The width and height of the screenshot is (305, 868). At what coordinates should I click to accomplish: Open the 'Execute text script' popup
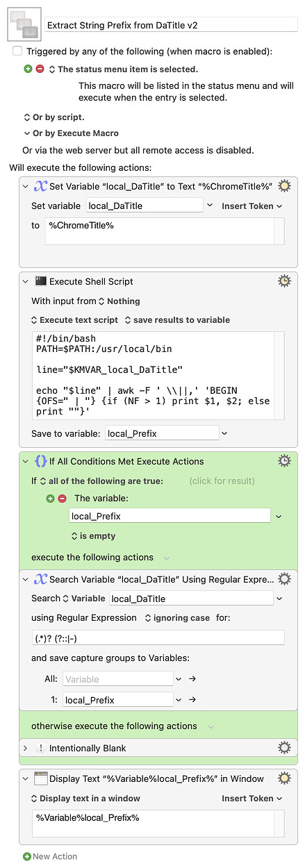pos(74,320)
